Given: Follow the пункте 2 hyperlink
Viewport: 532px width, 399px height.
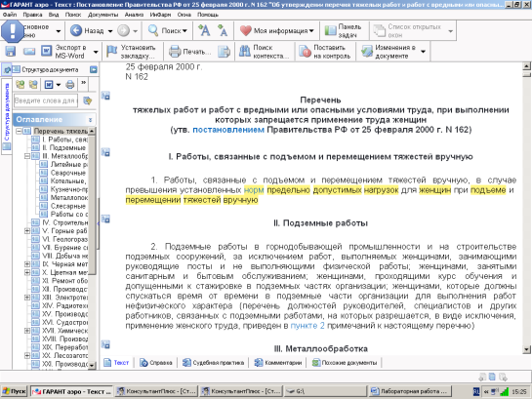Looking at the screenshot, I should coord(307,326).
